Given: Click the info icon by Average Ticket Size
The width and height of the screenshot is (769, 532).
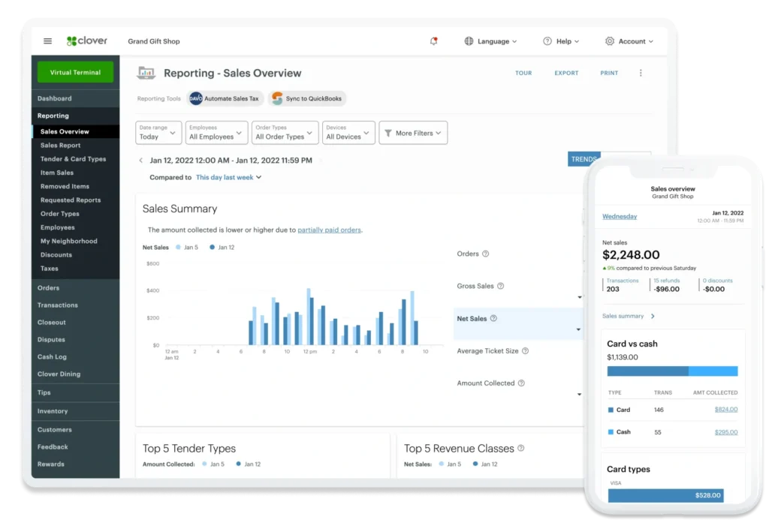Looking at the screenshot, I should click(x=525, y=350).
